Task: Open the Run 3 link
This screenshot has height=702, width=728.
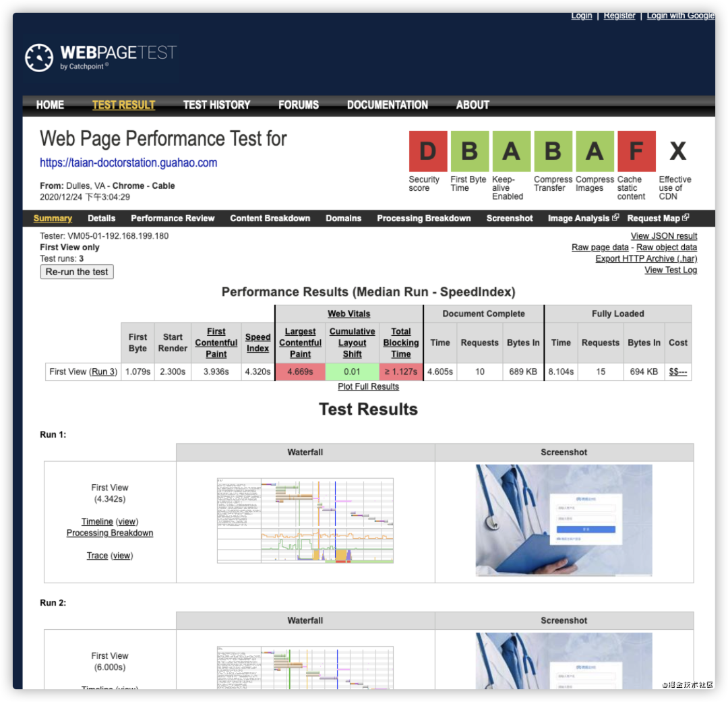Action: pos(104,372)
